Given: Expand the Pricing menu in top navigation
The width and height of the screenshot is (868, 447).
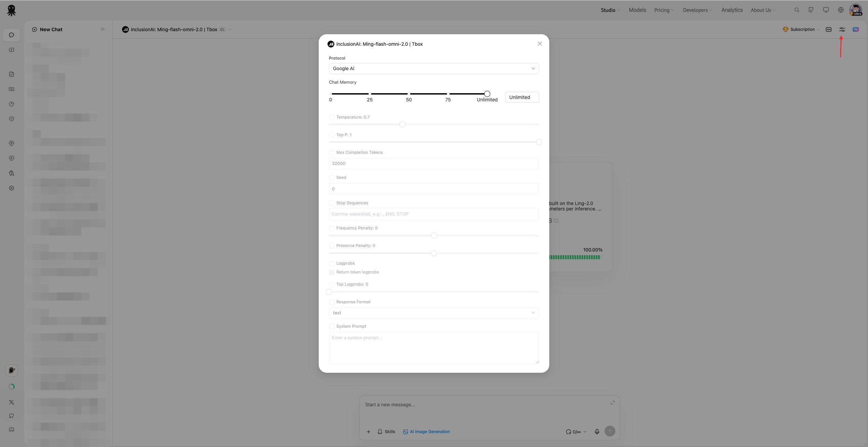Looking at the screenshot, I should (x=664, y=10).
